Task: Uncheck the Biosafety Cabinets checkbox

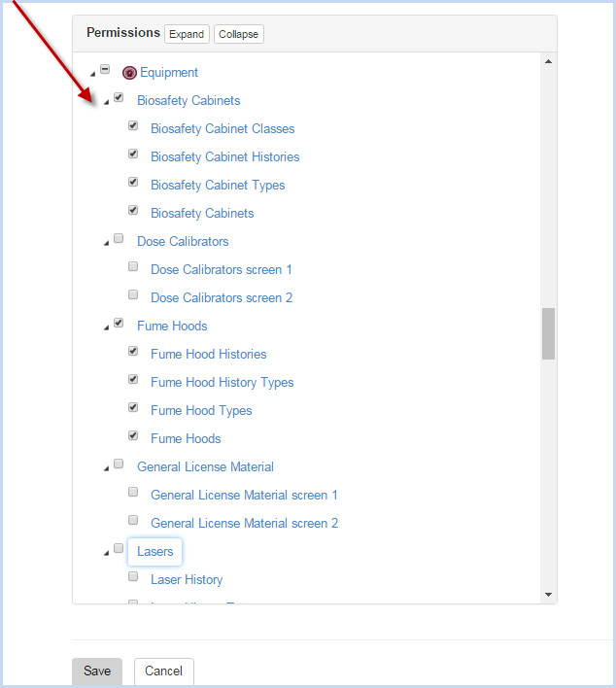Action: 119,98
